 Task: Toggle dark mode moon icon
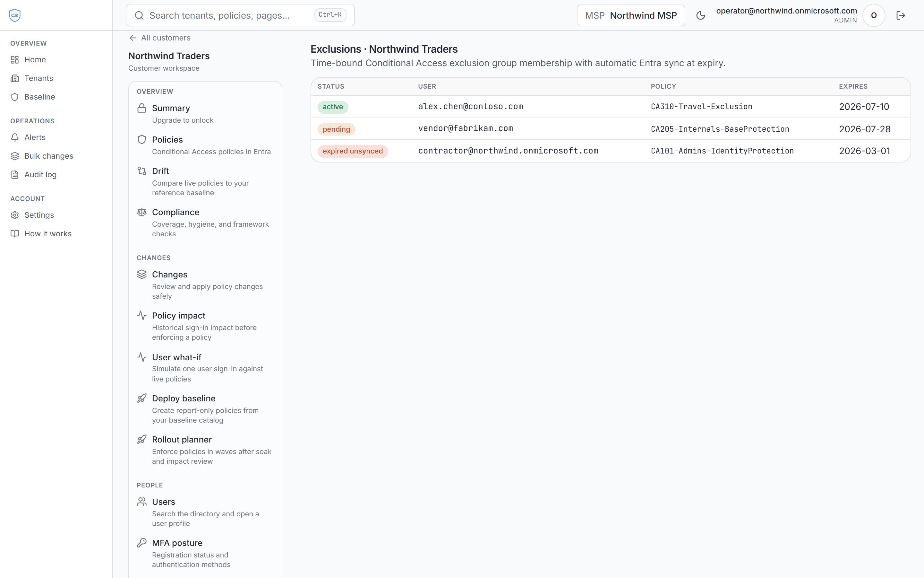click(700, 15)
